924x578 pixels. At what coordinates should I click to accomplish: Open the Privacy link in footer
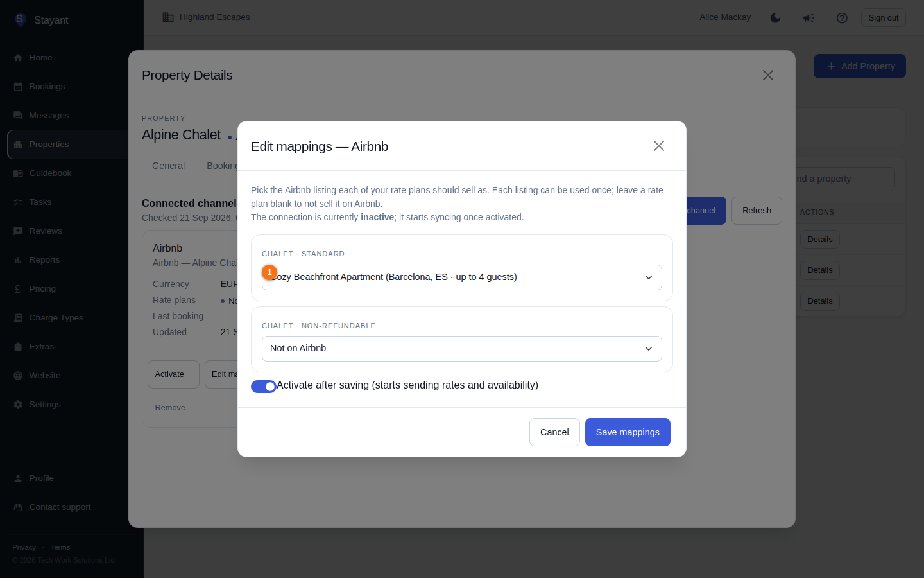click(24, 547)
